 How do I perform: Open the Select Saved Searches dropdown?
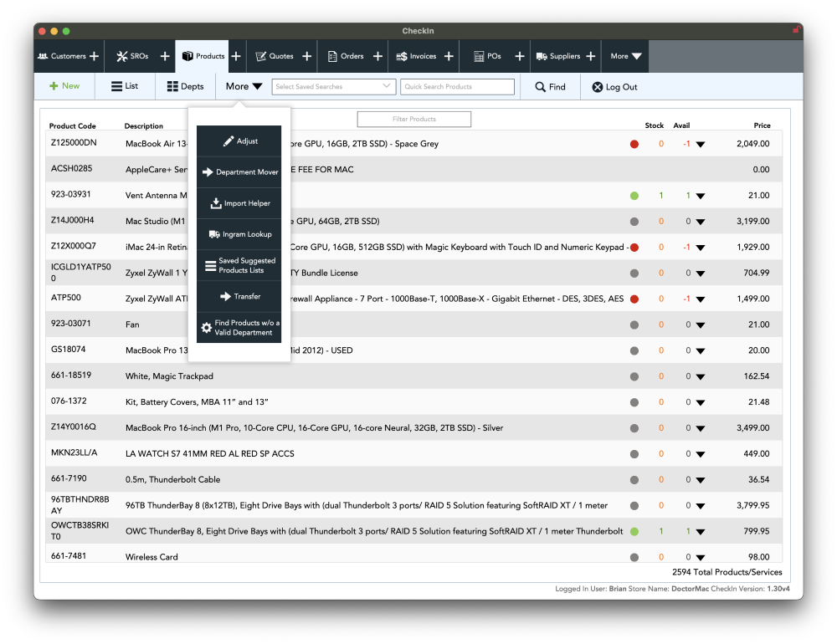(333, 86)
